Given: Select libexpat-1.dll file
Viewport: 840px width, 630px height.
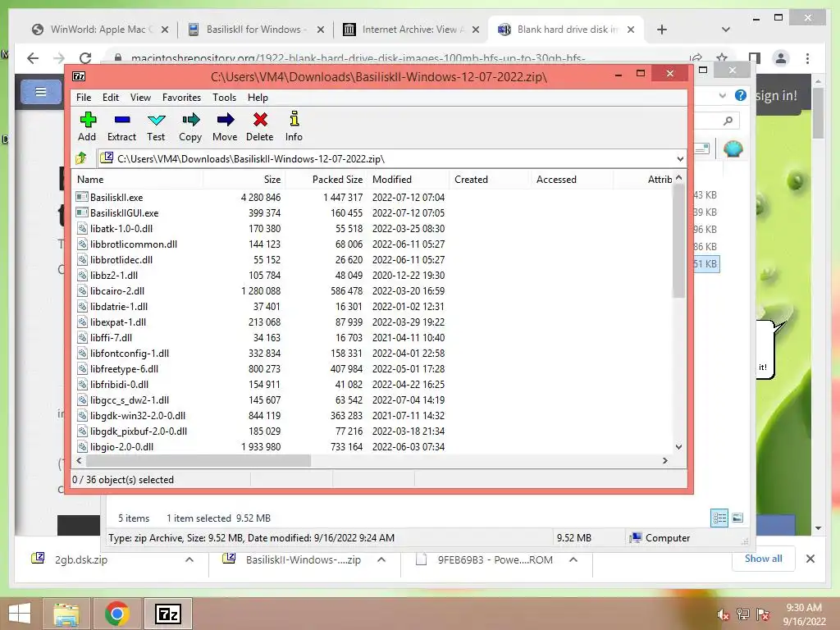Looking at the screenshot, I should 118,322.
